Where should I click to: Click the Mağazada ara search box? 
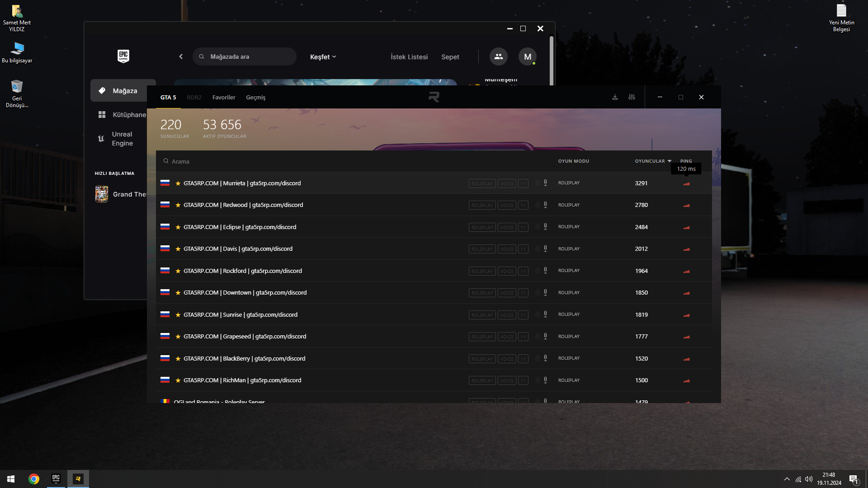pyautogui.click(x=245, y=56)
